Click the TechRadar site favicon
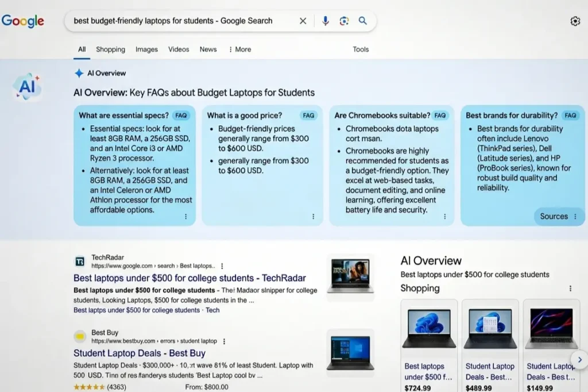This screenshot has height=392, width=588. click(80, 262)
